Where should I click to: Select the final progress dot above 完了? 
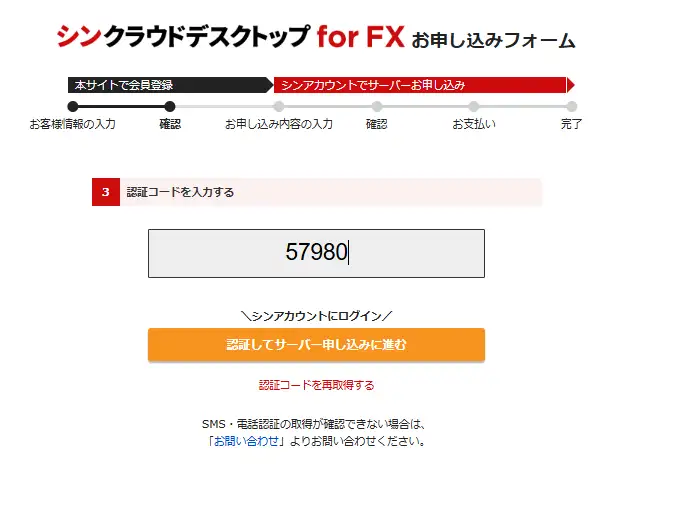click(x=571, y=107)
